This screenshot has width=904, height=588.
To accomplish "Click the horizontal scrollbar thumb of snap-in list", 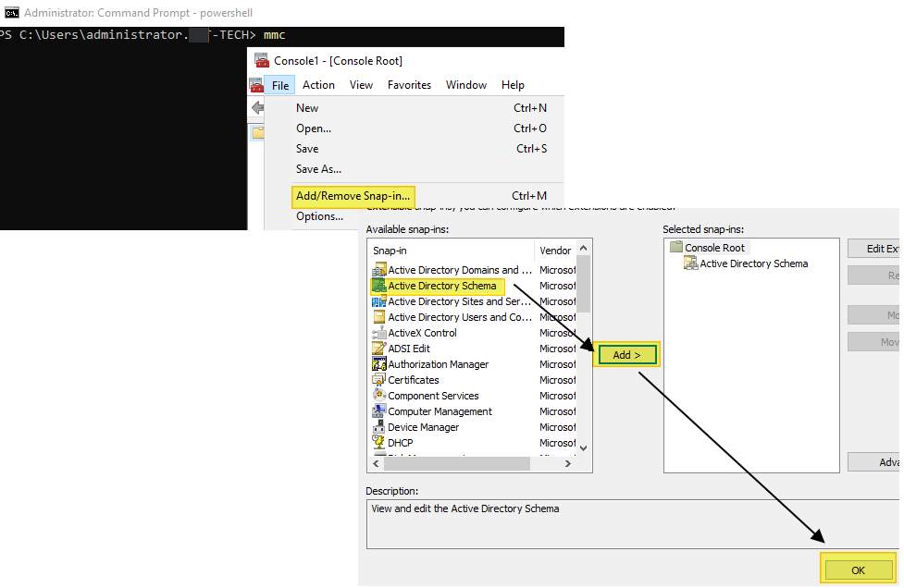I will tap(459, 463).
